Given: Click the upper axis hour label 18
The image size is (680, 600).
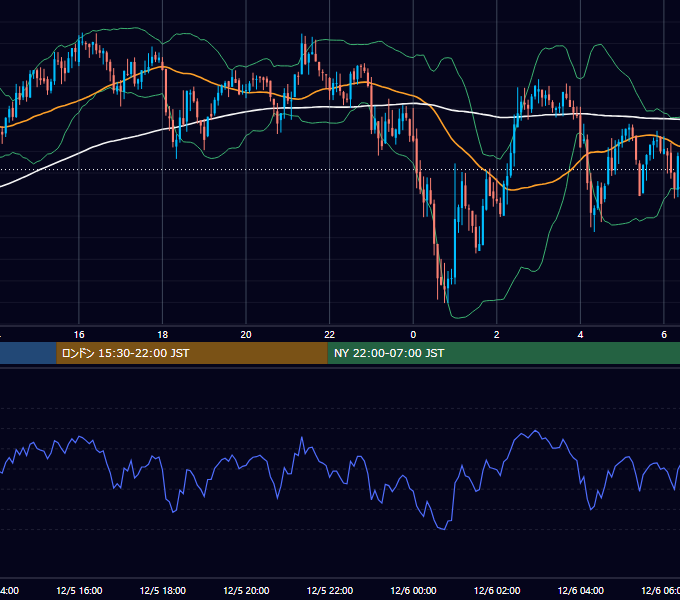Looking at the screenshot, I should pos(163,334).
